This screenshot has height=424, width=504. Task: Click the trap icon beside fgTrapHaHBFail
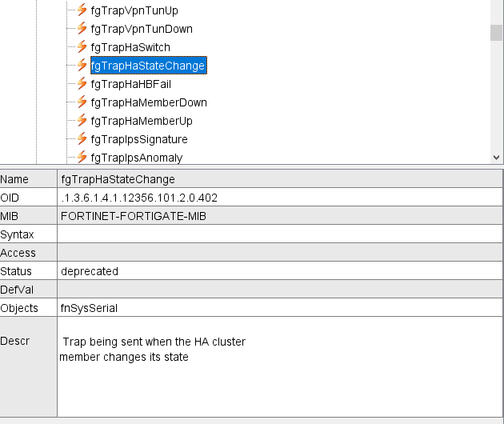click(82, 84)
